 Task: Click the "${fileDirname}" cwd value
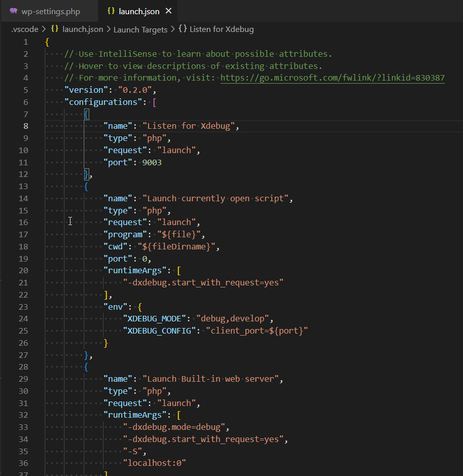[x=176, y=246]
